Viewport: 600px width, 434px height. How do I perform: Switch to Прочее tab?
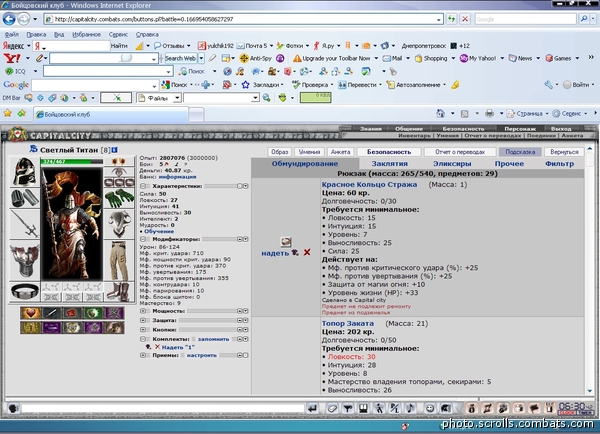(509, 164)
